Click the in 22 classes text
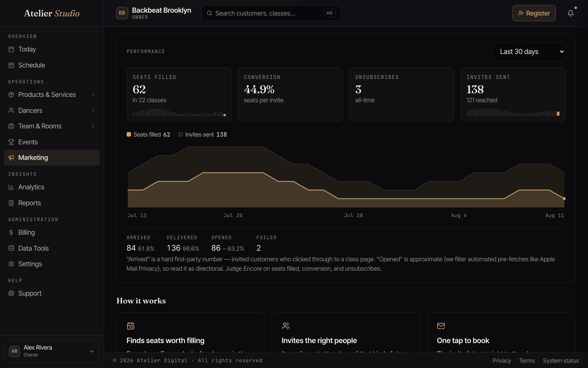The height and width of the screenshot is (368, 588). 149,100
